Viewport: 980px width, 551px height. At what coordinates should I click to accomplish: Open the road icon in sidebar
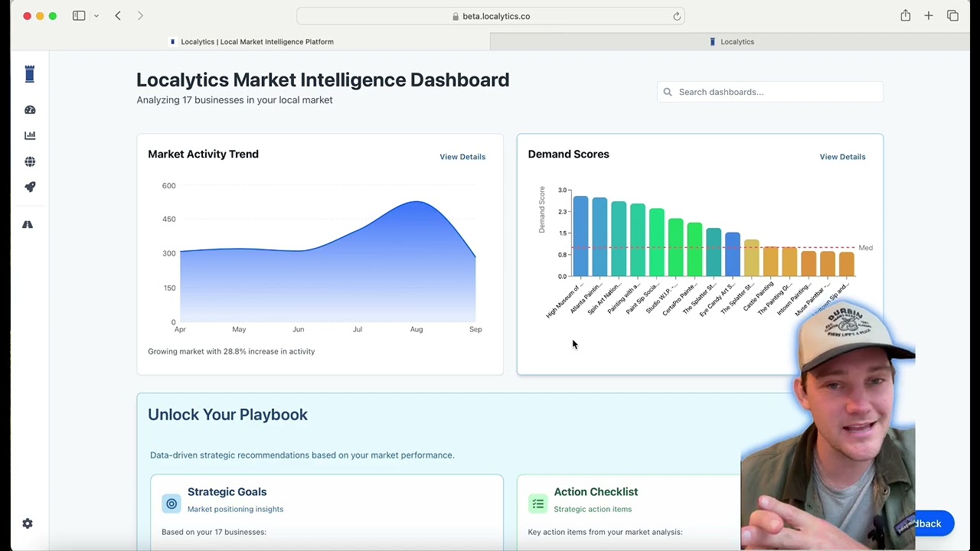point(28,224)
